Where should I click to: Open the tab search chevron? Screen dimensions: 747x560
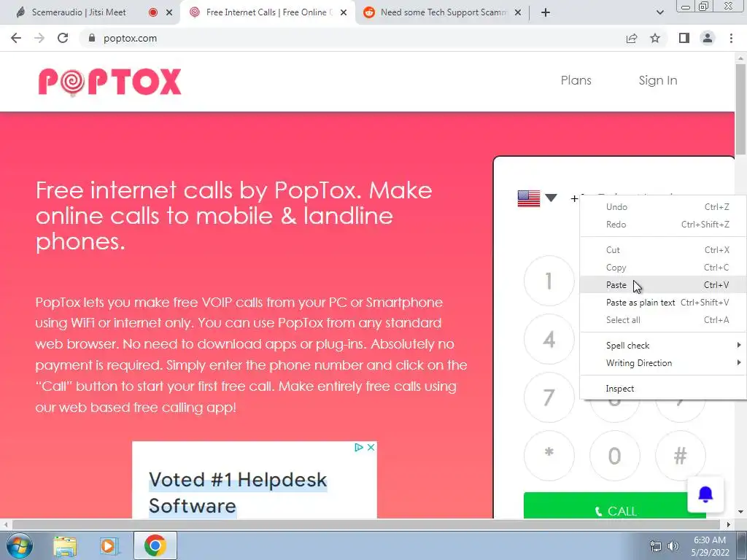pos(659,12)
